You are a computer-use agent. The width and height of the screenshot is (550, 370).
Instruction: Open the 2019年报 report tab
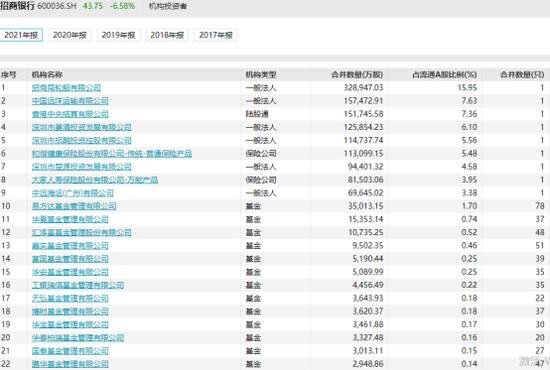tap(119, 35)
